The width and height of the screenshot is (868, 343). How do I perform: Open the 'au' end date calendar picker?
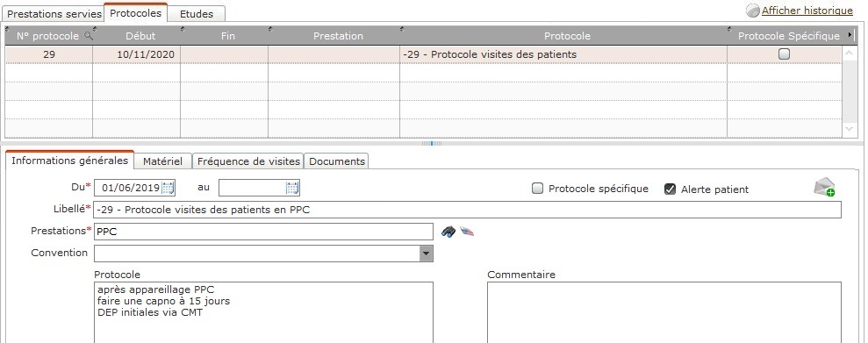click(293, 188)
